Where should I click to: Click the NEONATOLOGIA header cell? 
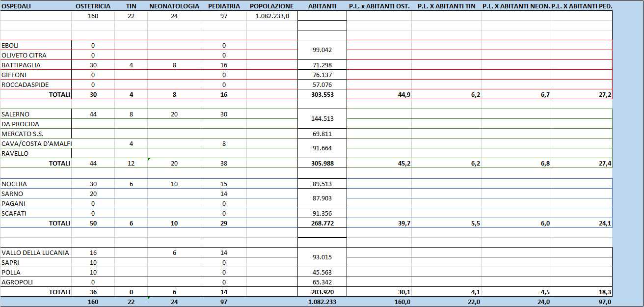coord(174,6)
